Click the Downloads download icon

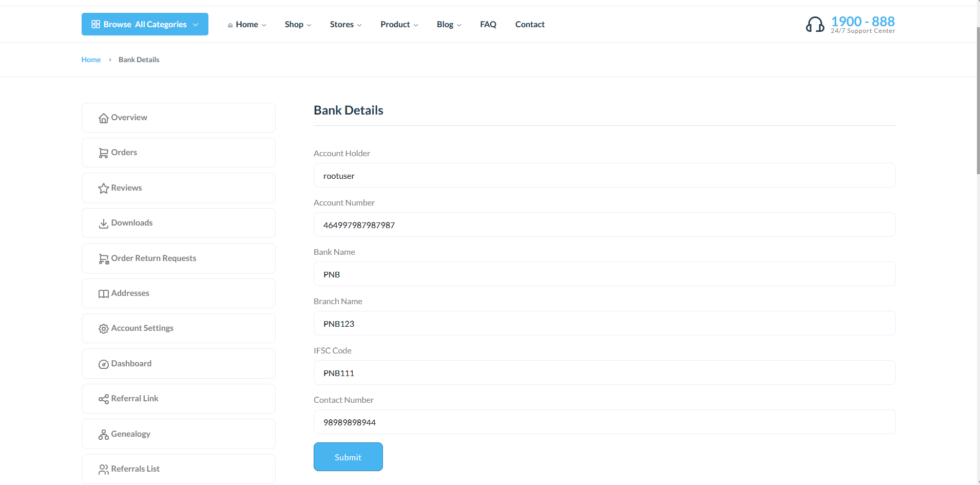[103, 223]
